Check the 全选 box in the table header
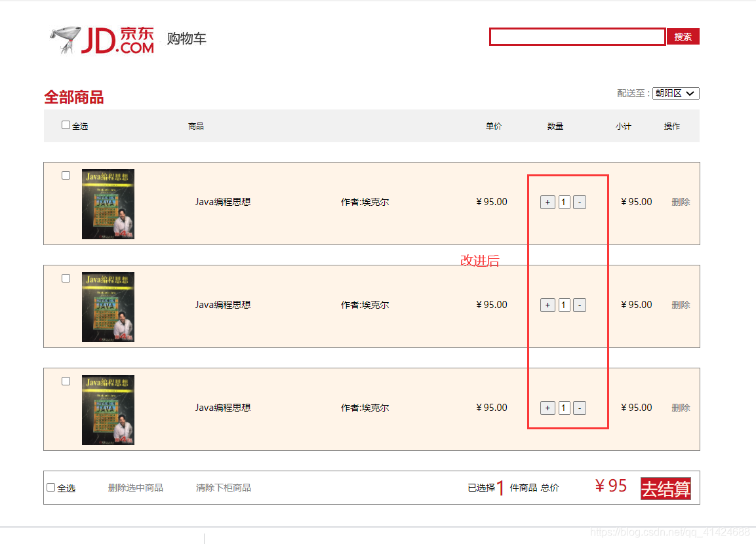The height and width of the screenshot is (544, 756). (66, 125)
